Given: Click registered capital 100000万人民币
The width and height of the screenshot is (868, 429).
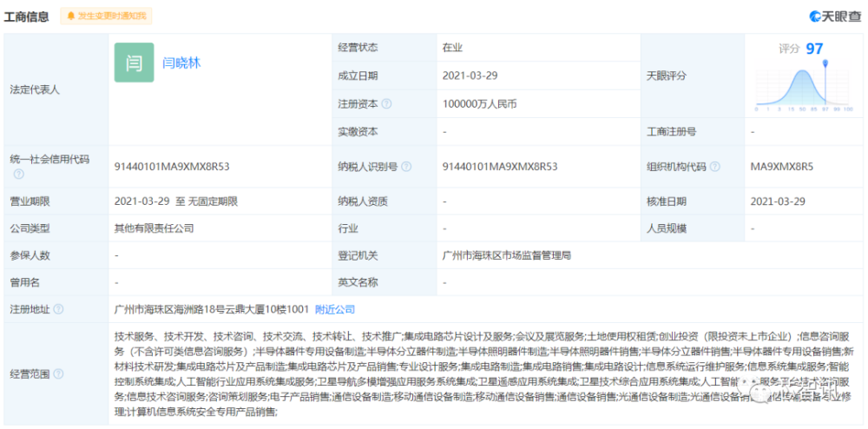Looking at the screenshot, I should pos(479,103).
